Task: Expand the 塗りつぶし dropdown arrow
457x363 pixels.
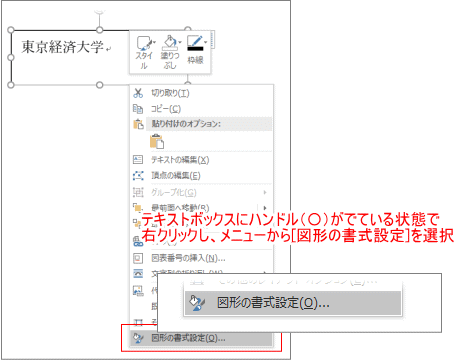Action: click(180, 42)
